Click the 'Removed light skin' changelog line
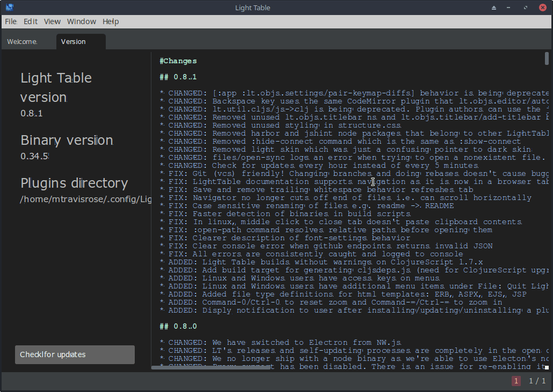Image resolution: width=553 pixels, height=392 pixels. (346, 150)
